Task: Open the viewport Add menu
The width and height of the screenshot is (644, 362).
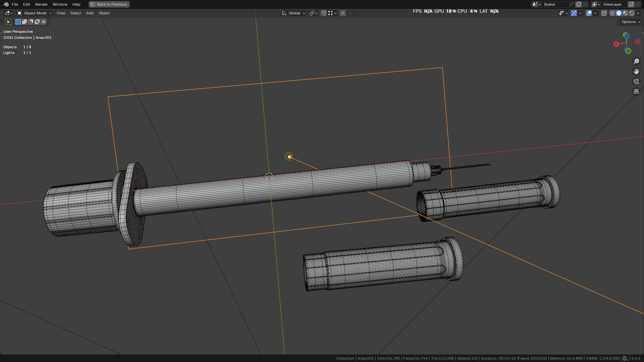Action: click(90, 13)
